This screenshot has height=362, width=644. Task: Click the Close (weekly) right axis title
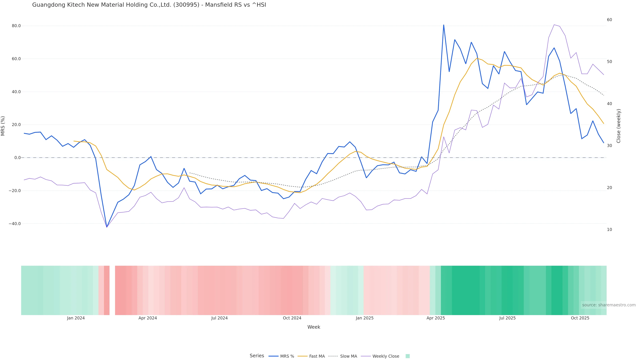(x=619, y=126)
